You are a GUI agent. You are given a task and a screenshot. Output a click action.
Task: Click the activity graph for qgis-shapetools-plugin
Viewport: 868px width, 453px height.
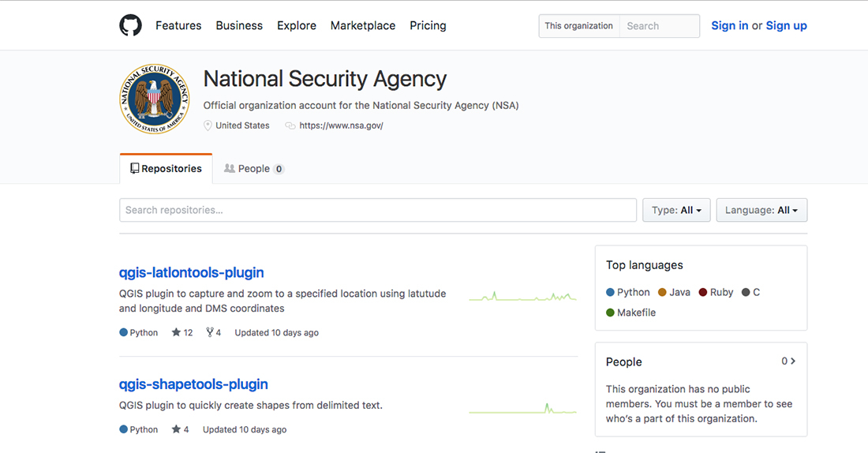click(522, 409)
